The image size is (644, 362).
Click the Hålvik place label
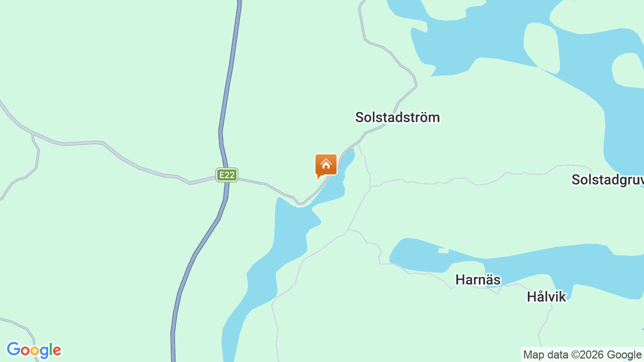click(546, 297)
